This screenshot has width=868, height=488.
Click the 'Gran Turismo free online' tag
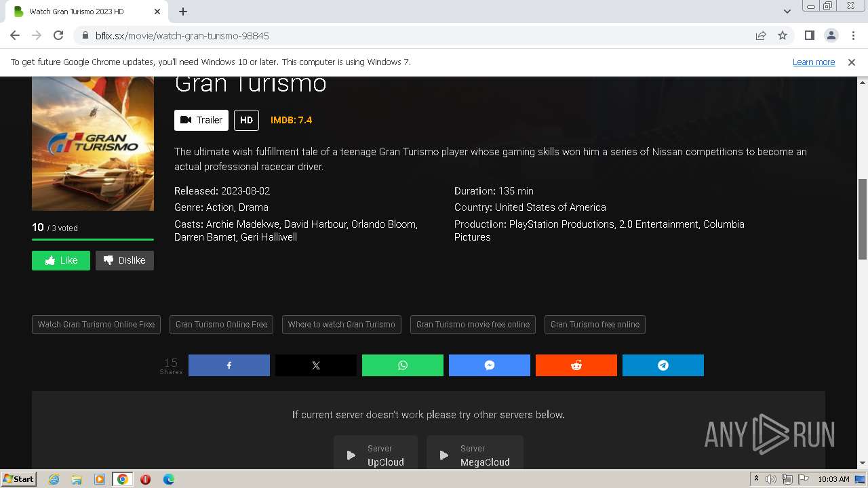(595, 325)
